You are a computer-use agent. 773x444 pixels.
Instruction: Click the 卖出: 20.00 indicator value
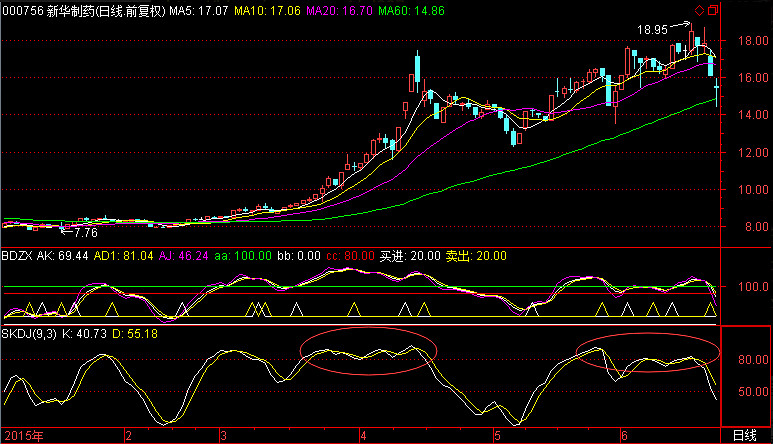click(x=476, y=256)
